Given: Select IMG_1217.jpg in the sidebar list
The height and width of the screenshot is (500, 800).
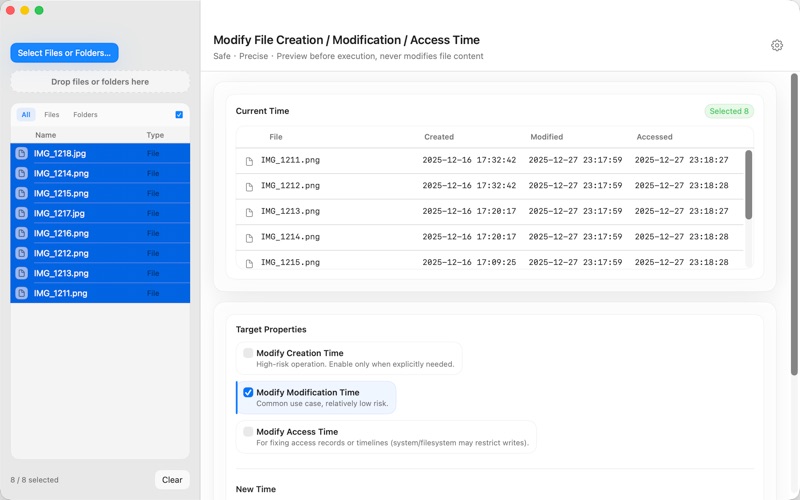Looking at the screenshot, I should pyautogui.click(x=100, y=213).
